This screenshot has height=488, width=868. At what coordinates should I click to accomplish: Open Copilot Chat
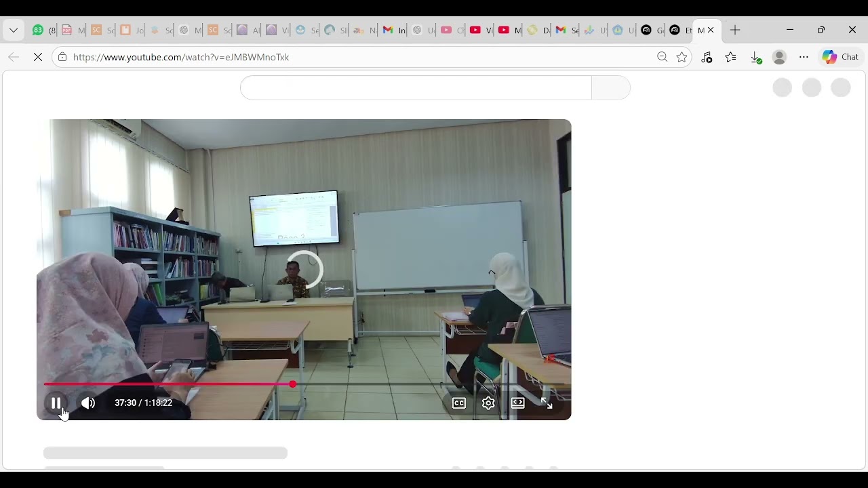841,57
